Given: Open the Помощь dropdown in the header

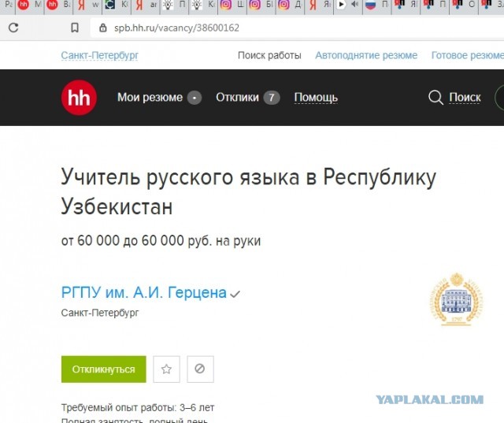Looking at the screenshot, I should (316, 97).
